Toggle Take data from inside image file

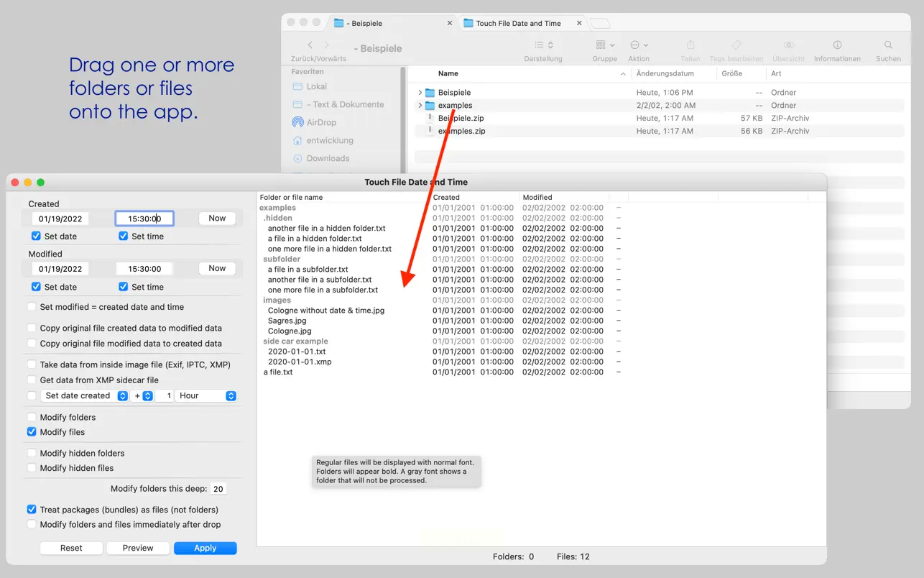click(x=32, y=364)
